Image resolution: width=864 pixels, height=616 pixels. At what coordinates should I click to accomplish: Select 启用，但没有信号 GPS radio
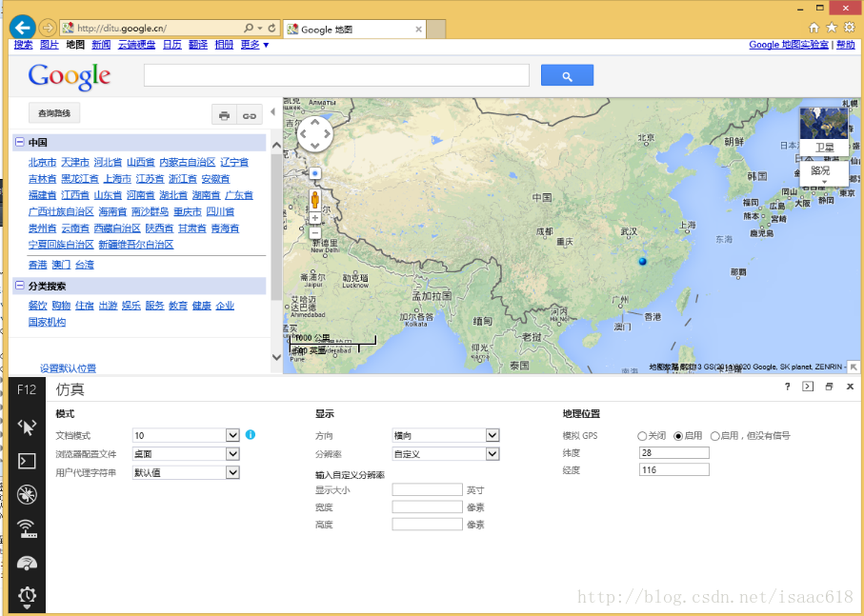pyautogui.click(x=715, y=436)
